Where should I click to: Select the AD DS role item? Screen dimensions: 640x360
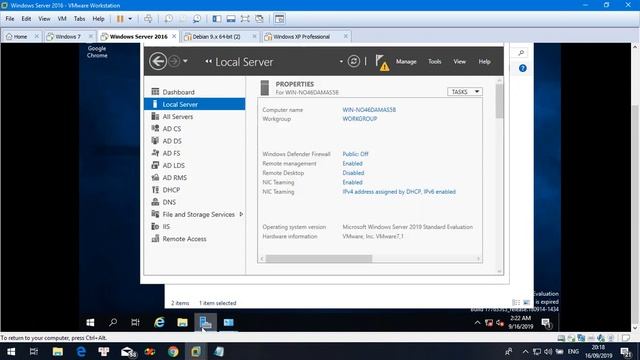tap(172, 141)
